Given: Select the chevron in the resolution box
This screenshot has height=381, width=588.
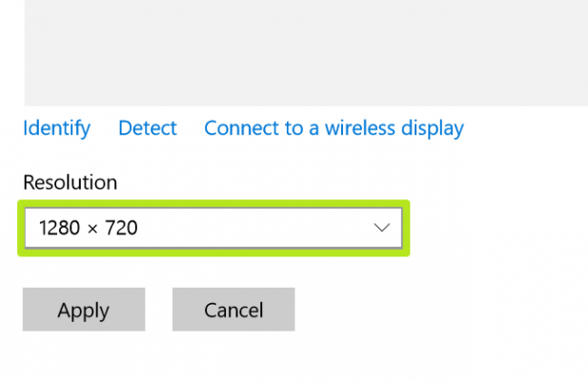Looking at the screenshot, I should (x=382, y=228).
